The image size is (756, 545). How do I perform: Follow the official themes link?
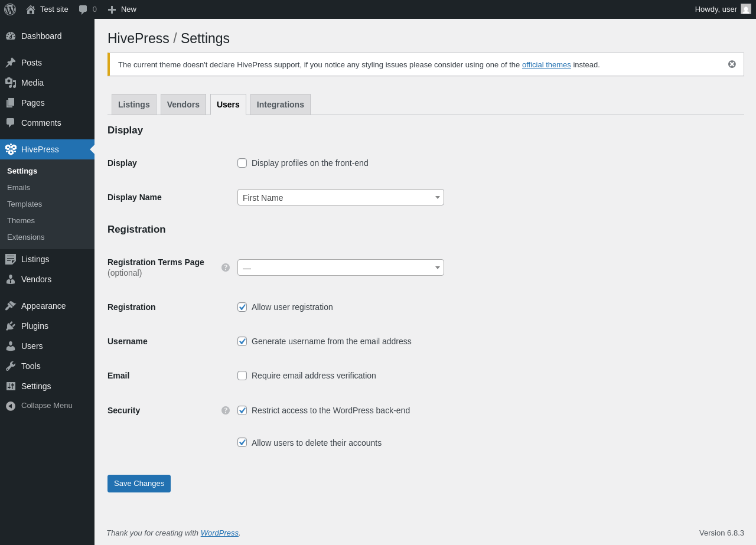click(546, 65)
